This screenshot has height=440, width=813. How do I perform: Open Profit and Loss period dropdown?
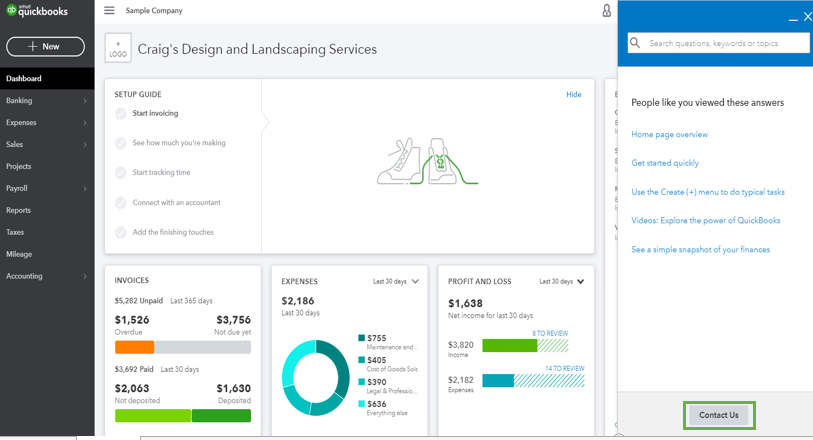tap(562, 281)
